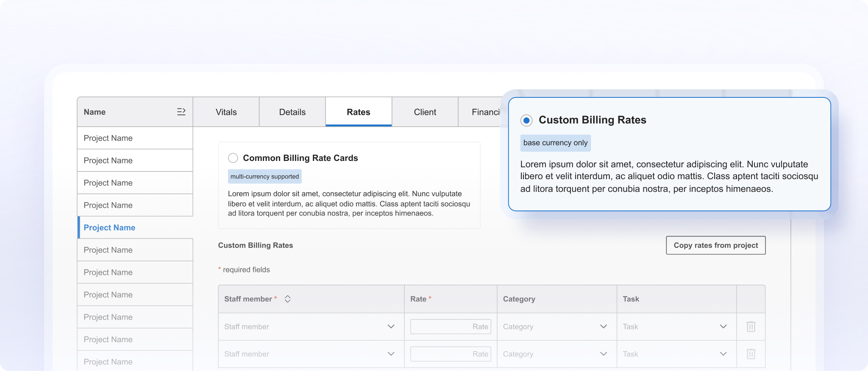The width and height of the screenshot is (868, 371).
Task: Open the Details tab
Action: 292,112
